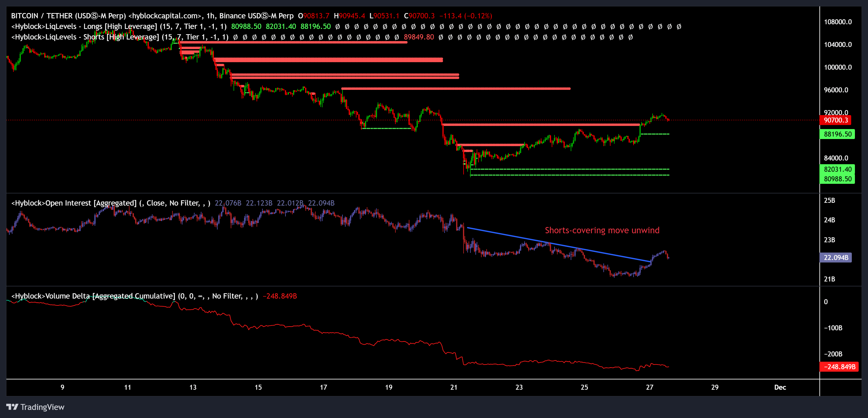
Task: Select the 'Shorts-covering move unwind' text annotation
Action: point(602,230)
